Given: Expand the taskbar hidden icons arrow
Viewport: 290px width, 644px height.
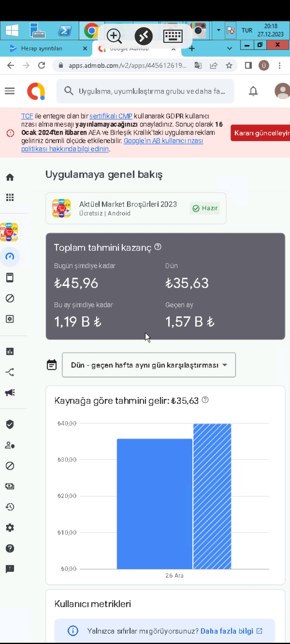Looking at the screenshot, I should 218,30.
